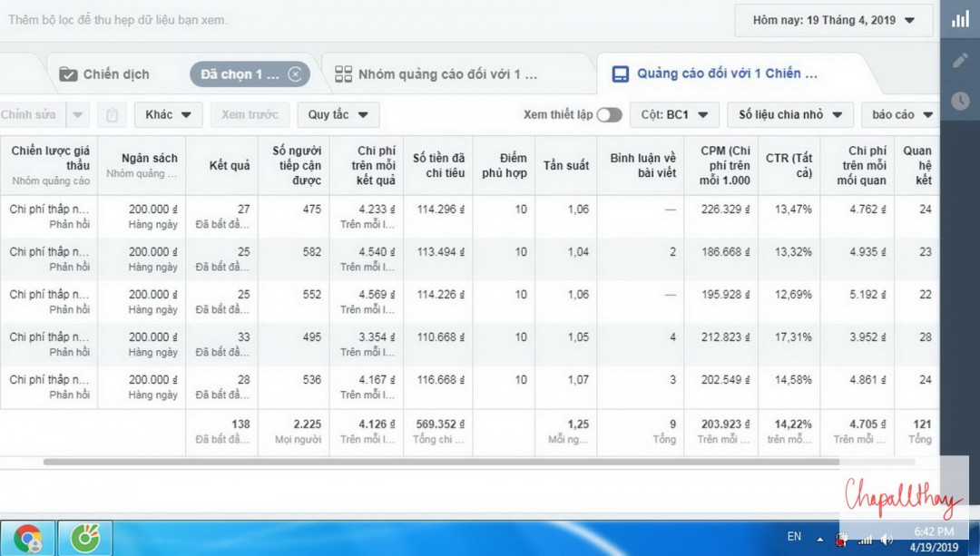The width and height of the screenshot is (980, 556).
Task: Click the CPM value '186.668 ₫'
Action: click(725, 252)
